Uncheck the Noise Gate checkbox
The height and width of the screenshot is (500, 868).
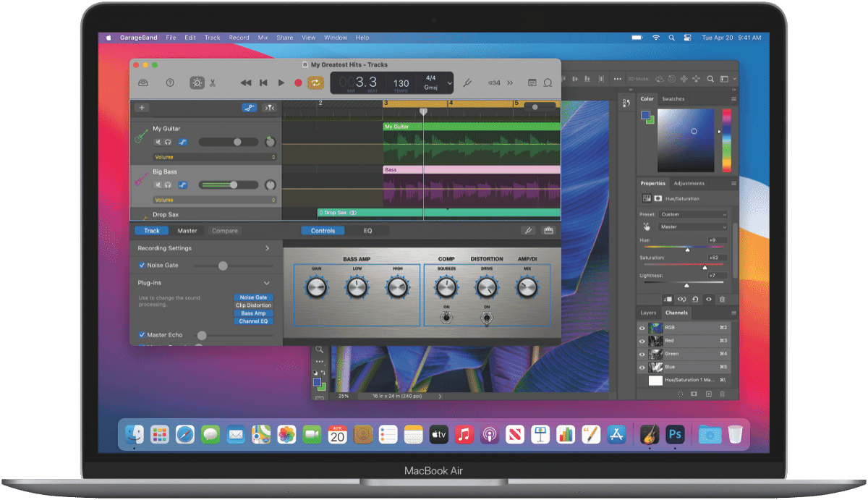pos(142,266)
